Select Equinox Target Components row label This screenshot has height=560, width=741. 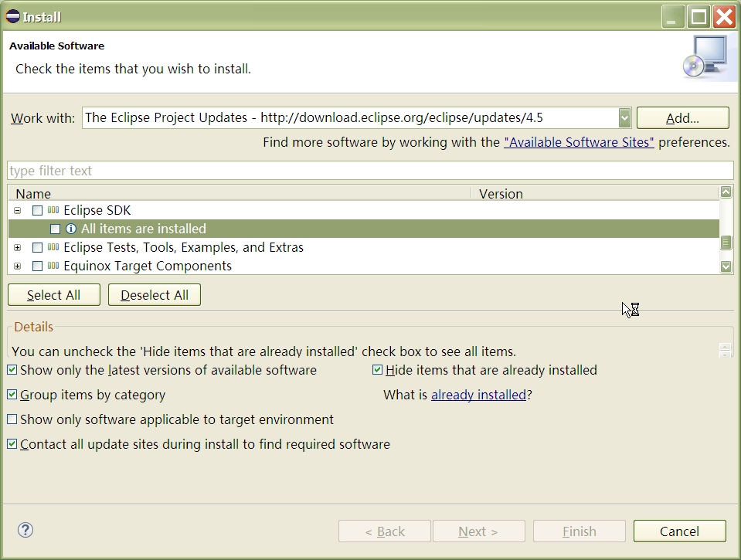click(148, 266)
